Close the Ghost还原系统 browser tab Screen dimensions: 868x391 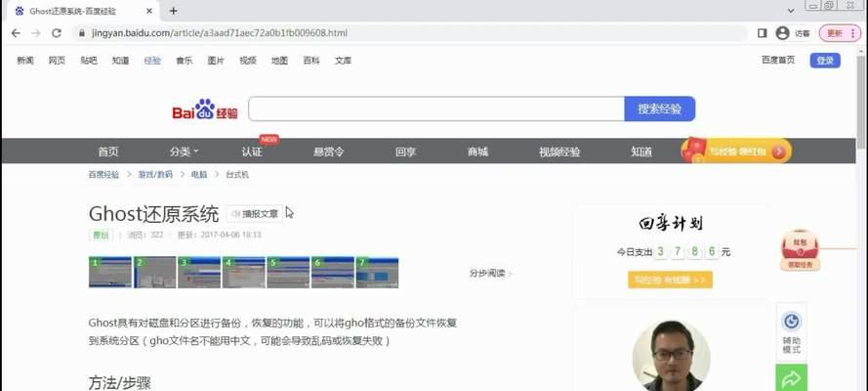(x=149, y=11)
